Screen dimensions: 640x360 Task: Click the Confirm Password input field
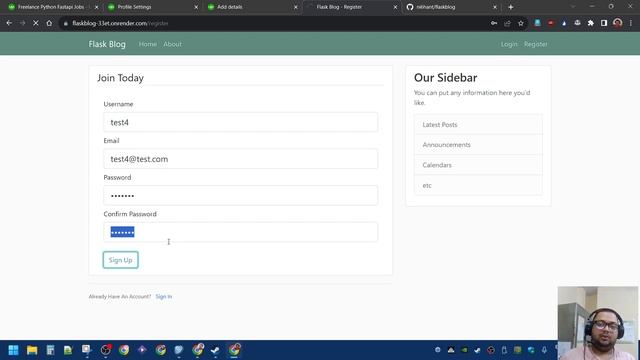coord(240,232)
